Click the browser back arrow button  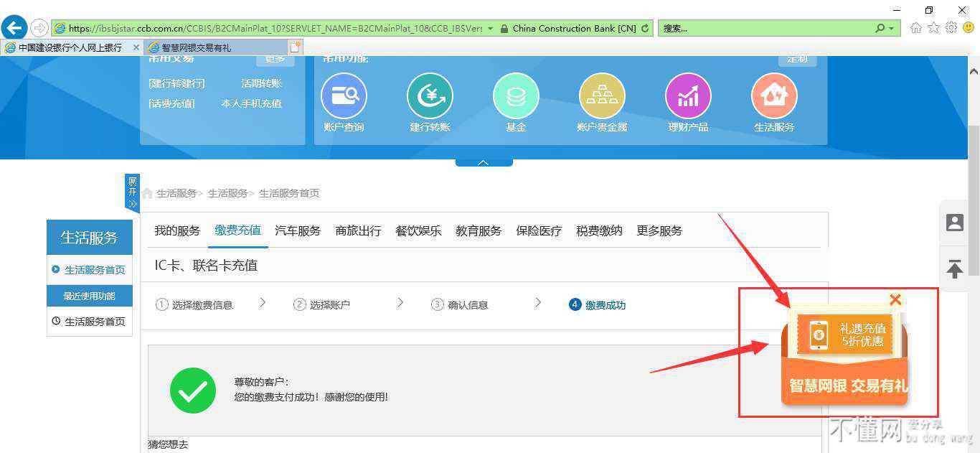coord(14,28)
